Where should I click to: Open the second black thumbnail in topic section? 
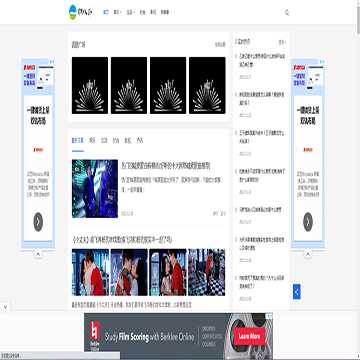[x=129, y=85]
